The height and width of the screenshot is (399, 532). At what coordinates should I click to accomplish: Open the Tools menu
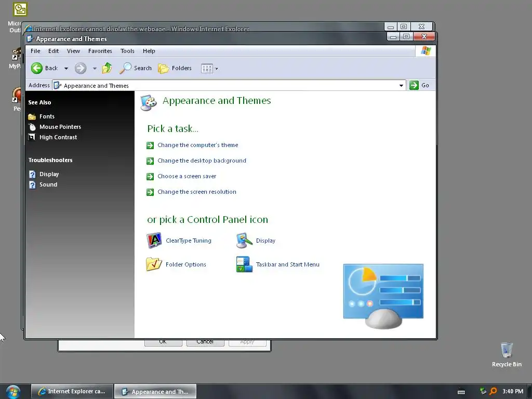(x=127, y=51)
